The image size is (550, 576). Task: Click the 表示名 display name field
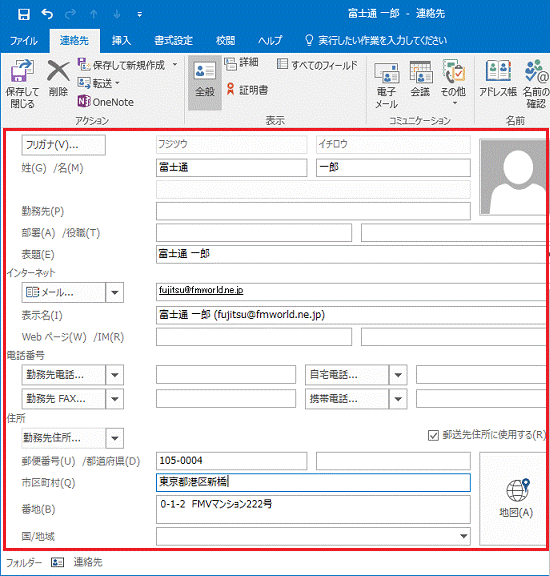(352, 315)
